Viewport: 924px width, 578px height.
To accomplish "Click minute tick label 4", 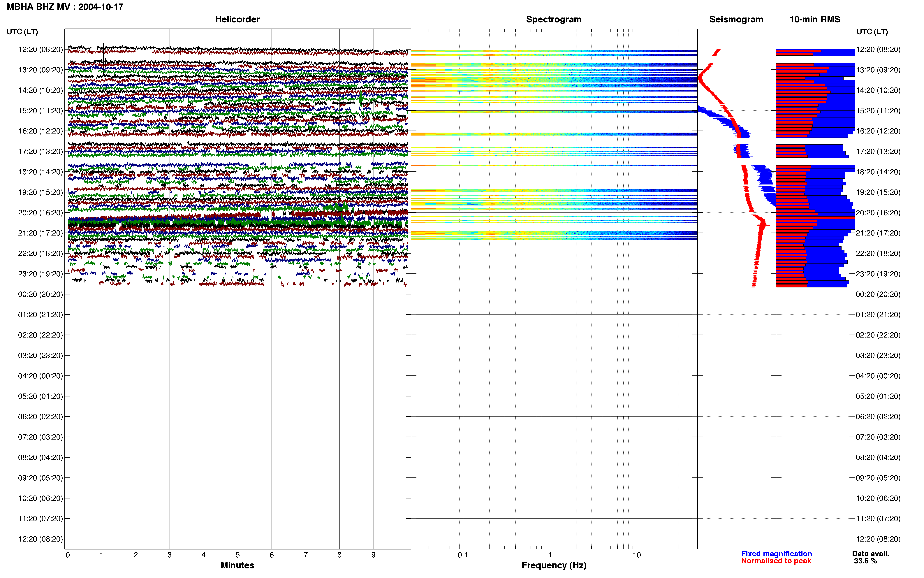I will click(x=204, y=555).
